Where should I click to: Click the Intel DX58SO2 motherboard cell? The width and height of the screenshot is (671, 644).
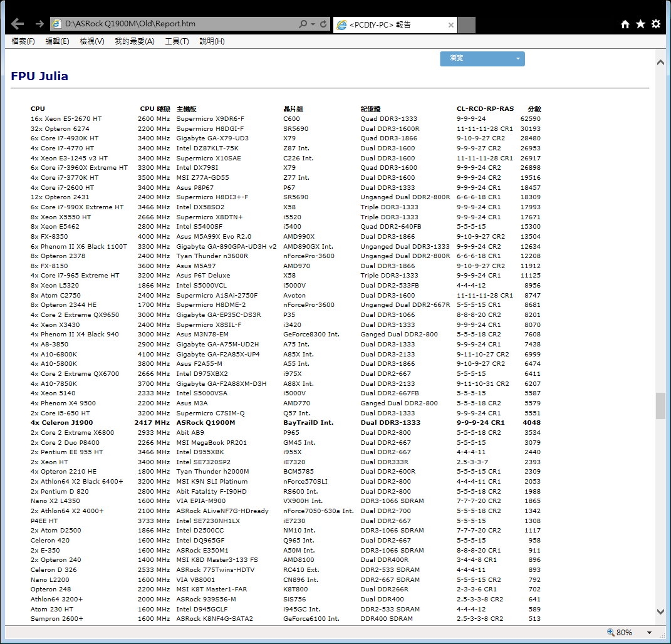click(200, 207)
